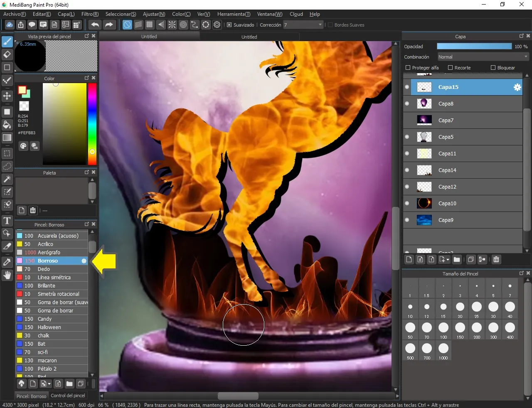Select the Brush tool in the toolbox
Image resolution: width=532 pixels, height=408 pixels.
[7, 42]
